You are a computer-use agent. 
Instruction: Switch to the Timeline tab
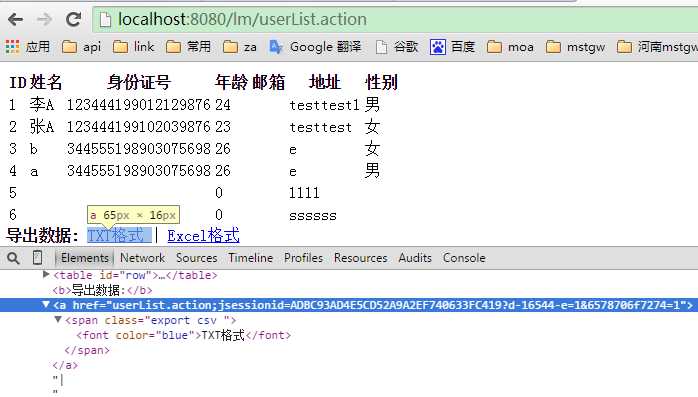click(251, 258)
